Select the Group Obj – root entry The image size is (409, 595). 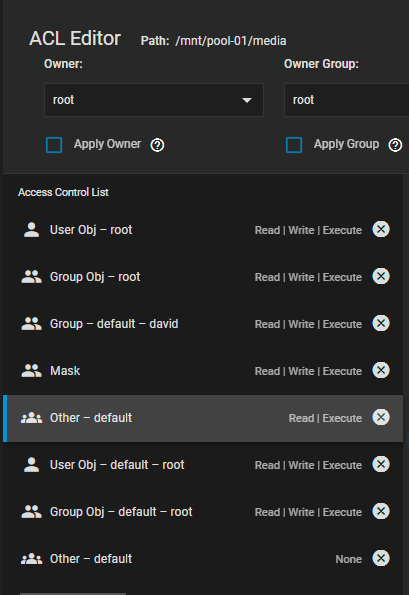click(203, 277)
